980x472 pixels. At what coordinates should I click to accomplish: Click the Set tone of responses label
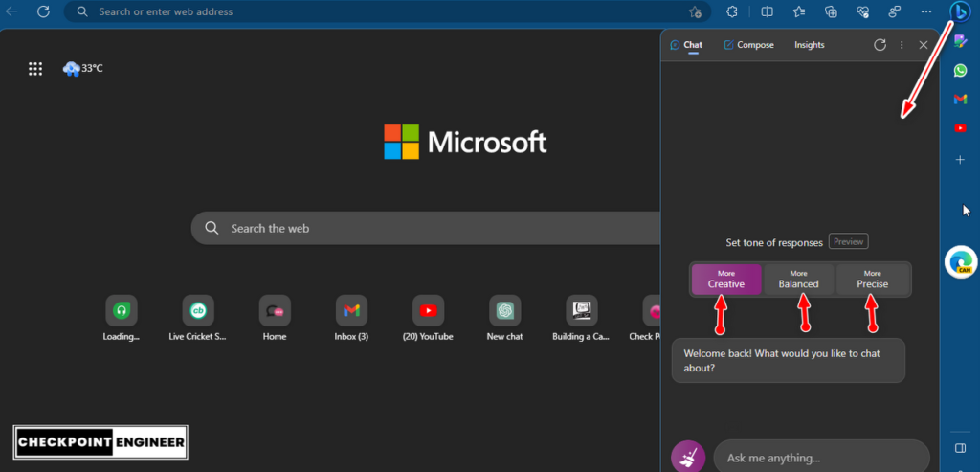click(x=774, y=242)
